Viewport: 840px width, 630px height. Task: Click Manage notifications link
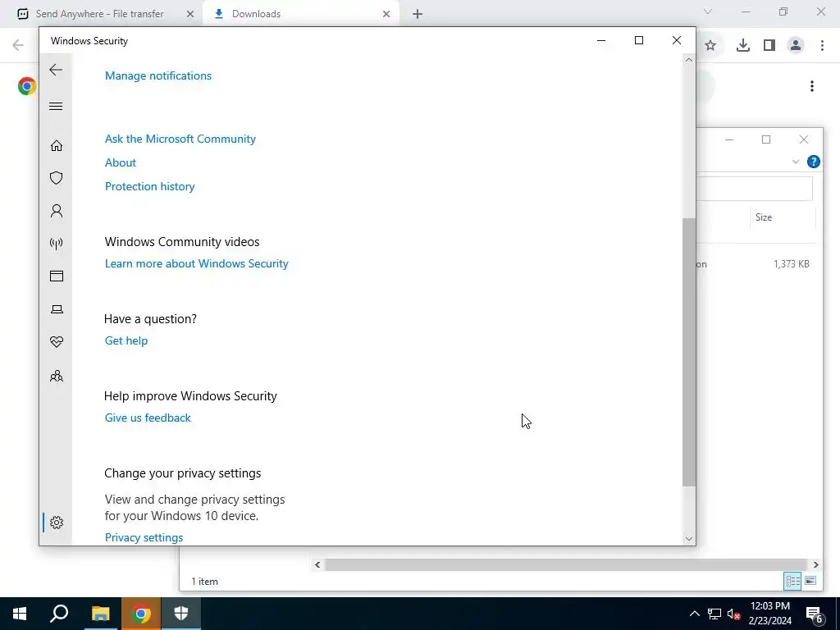(158, 75)
